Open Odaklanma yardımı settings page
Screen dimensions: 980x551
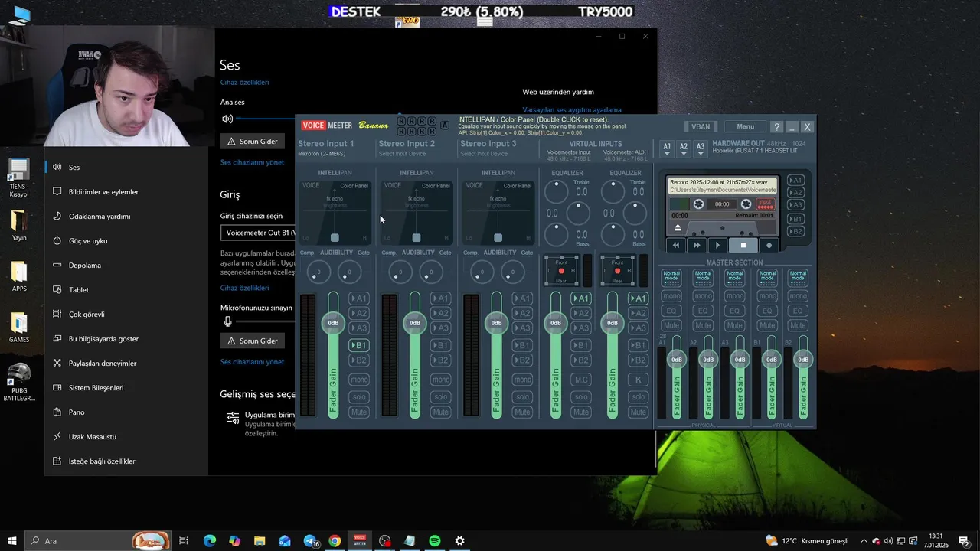(100, 217)
